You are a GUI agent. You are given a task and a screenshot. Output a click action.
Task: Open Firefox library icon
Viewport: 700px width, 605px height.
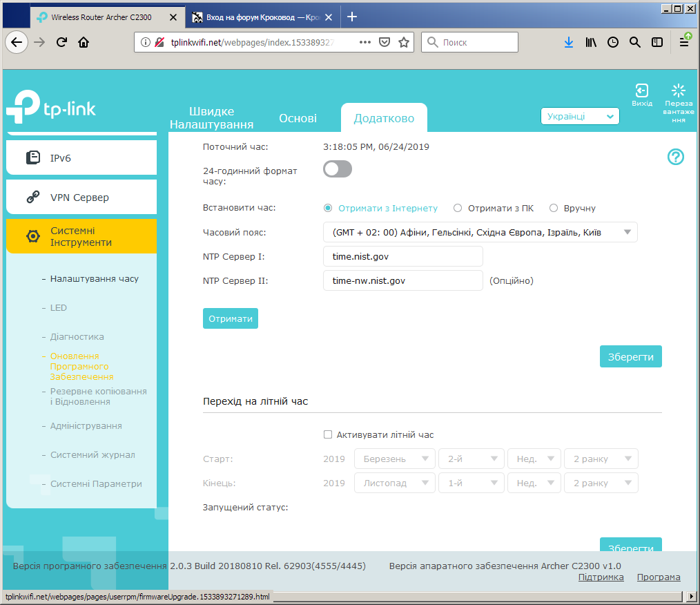(591, 42)
